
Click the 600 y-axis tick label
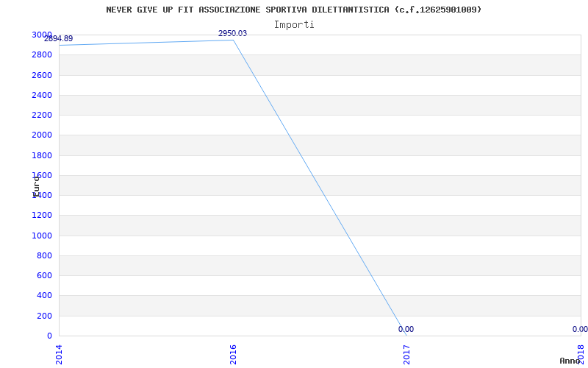tap(45, 275)
